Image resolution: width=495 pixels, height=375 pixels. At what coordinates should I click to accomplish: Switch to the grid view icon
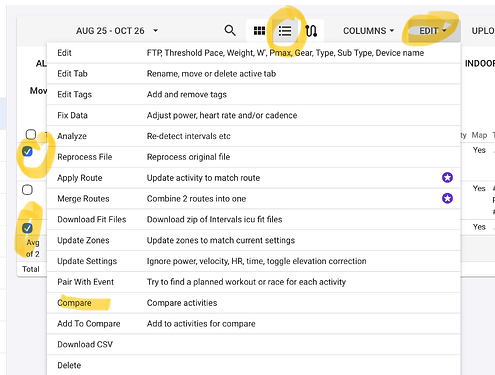259,31
